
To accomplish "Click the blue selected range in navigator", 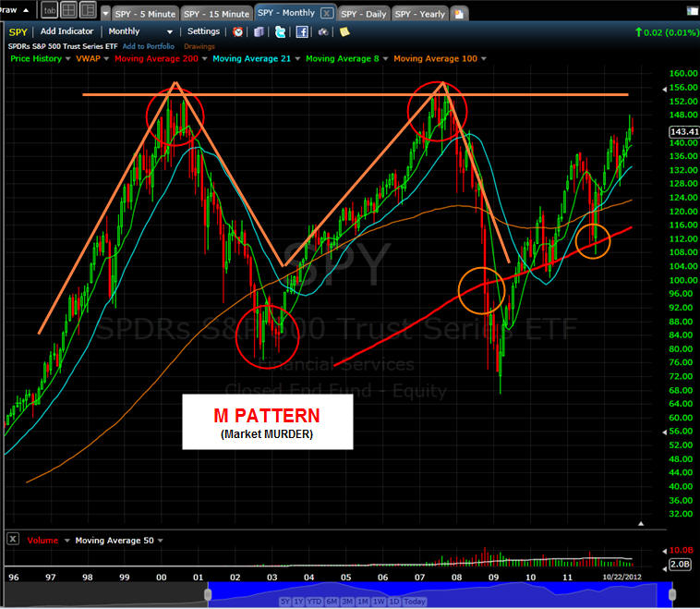I will 441,594.
